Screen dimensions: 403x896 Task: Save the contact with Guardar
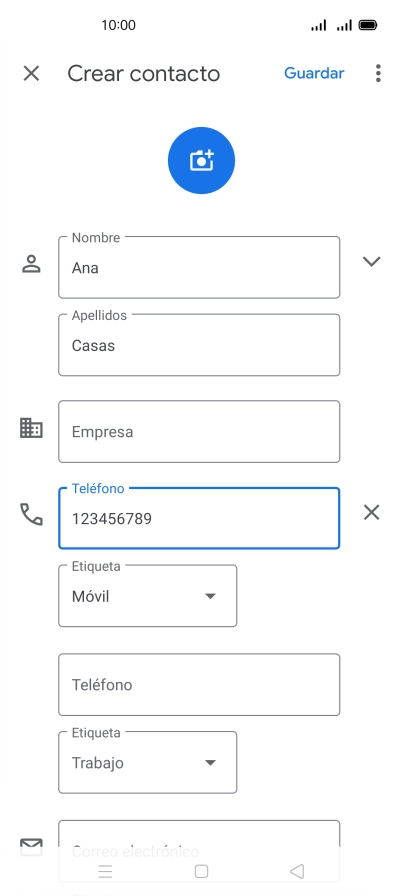pos(314,73)
